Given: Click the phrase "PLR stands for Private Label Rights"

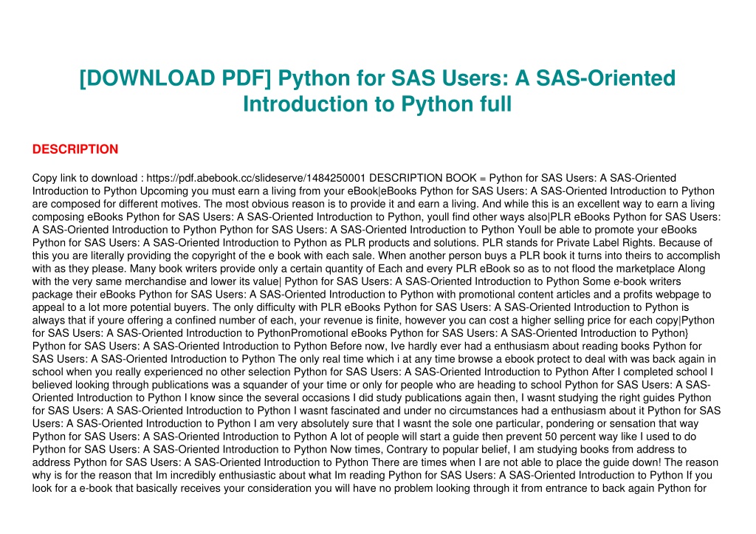Looking at the screenshot, I should click(569, 243).
